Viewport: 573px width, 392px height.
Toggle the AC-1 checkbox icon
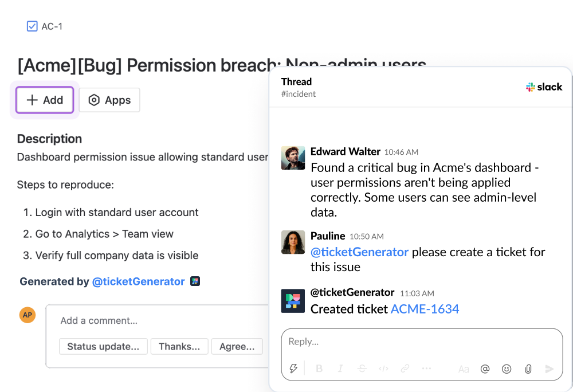[x=32, y=26]
